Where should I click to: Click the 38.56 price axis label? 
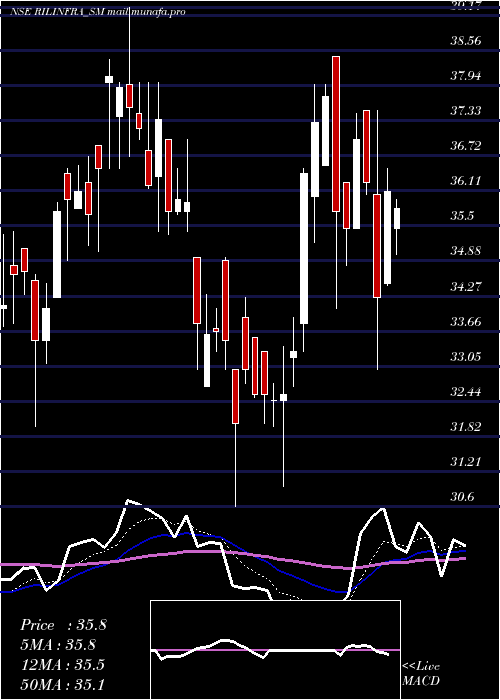(466, 41)
